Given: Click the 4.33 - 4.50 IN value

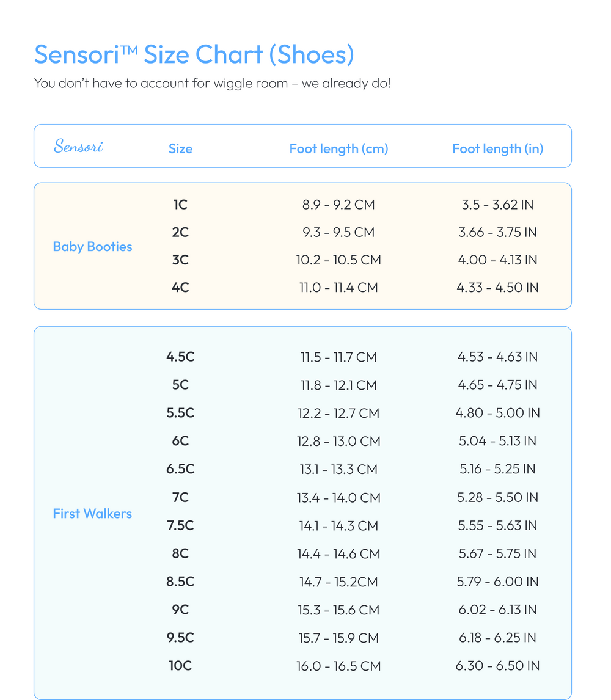Looking at the screenshot, I should coord(497,288).
